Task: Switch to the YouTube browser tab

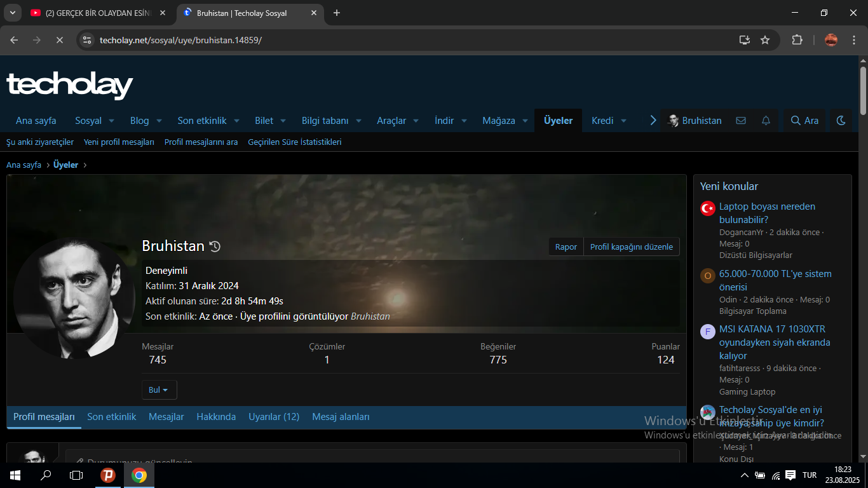Action: pos(99,13)
